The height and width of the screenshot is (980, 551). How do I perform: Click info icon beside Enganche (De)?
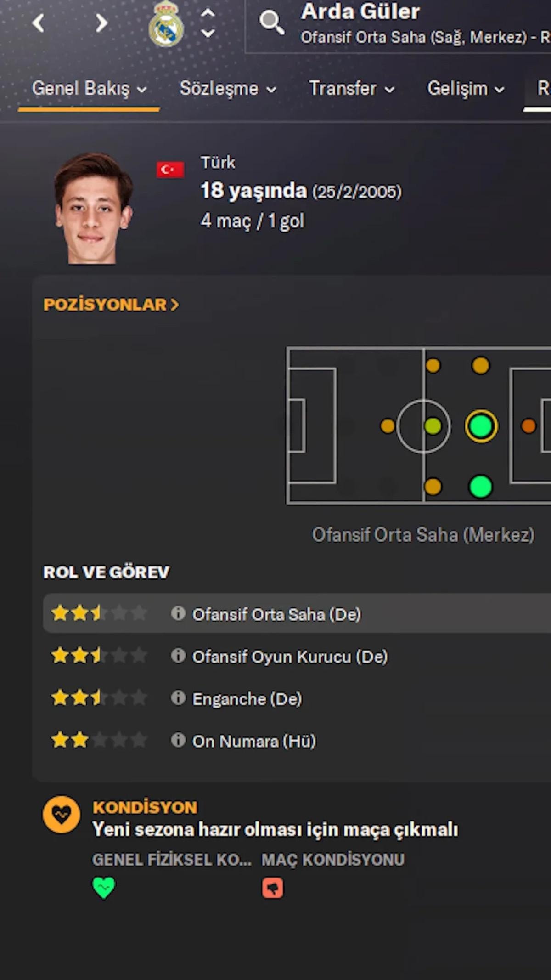[178, 698]
